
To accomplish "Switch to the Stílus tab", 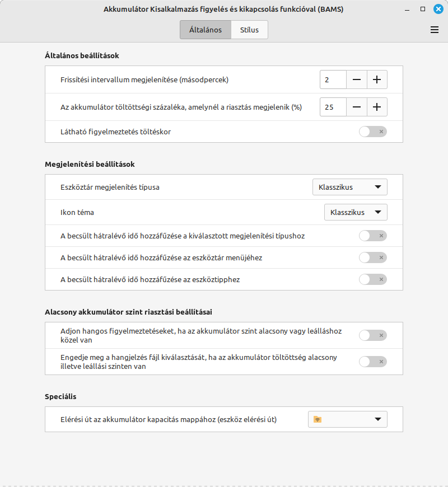I will [249, 30].
